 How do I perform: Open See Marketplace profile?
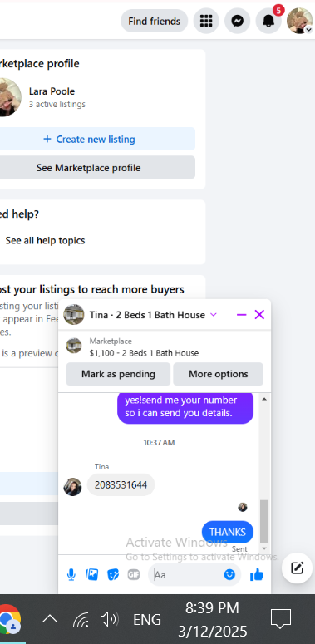pos(89,168)
